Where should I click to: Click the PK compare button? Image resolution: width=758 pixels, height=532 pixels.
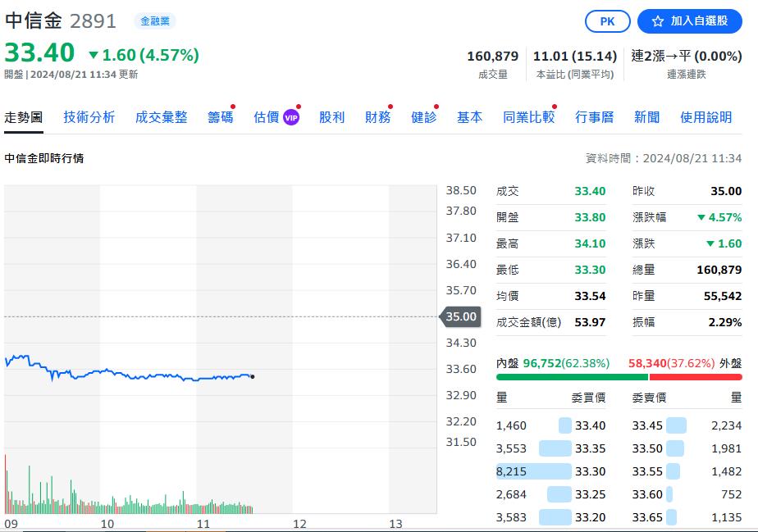pos(607,21)
